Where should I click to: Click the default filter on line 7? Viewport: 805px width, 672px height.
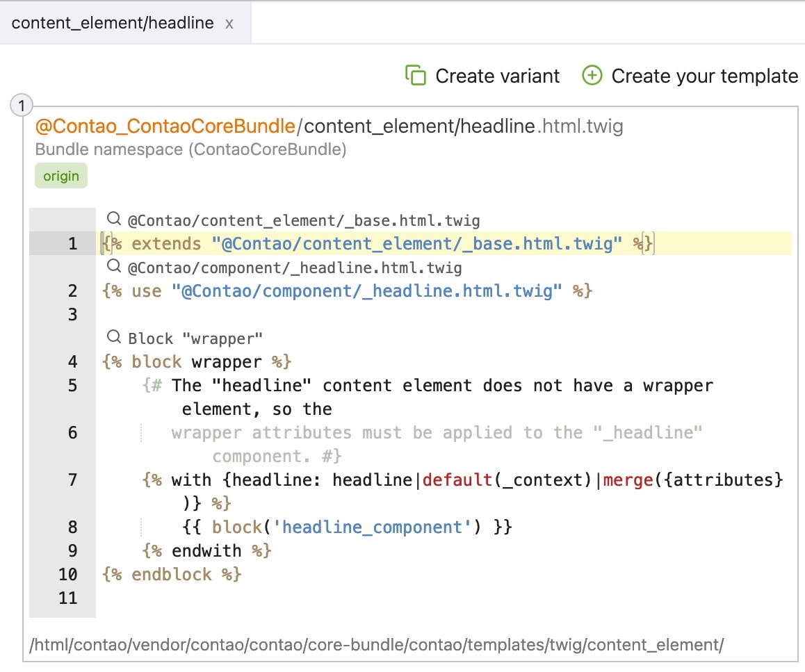[457, 480]
